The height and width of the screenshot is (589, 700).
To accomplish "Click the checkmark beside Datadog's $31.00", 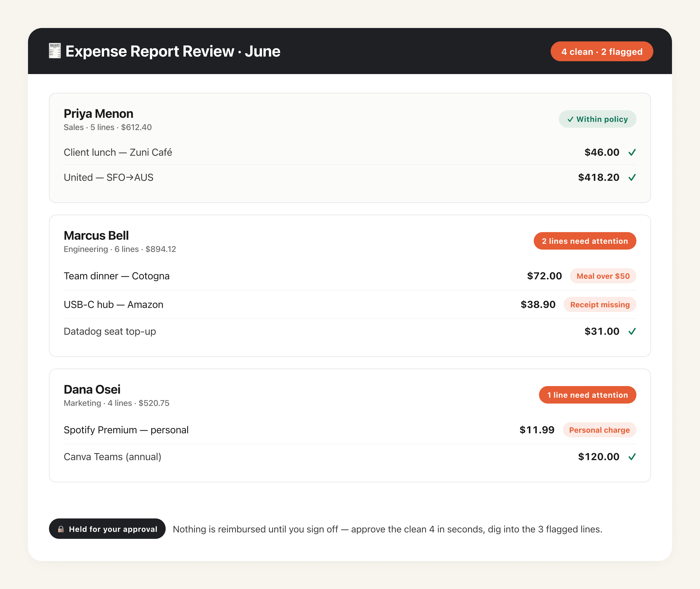I will [632, 331].
